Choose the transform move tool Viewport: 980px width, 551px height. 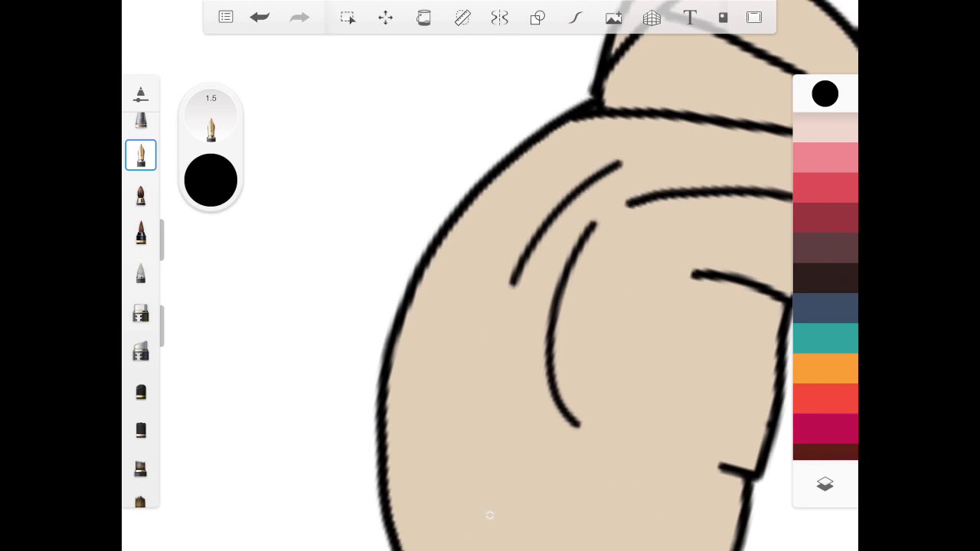tap(385, 17)
